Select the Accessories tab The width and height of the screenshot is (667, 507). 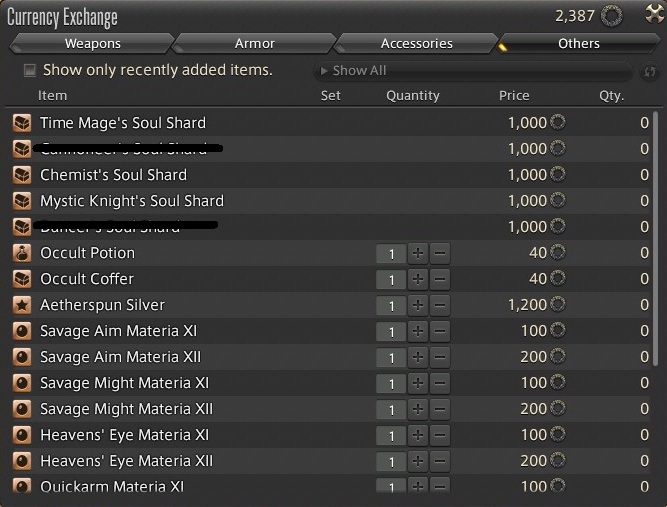tap(416, 43)
